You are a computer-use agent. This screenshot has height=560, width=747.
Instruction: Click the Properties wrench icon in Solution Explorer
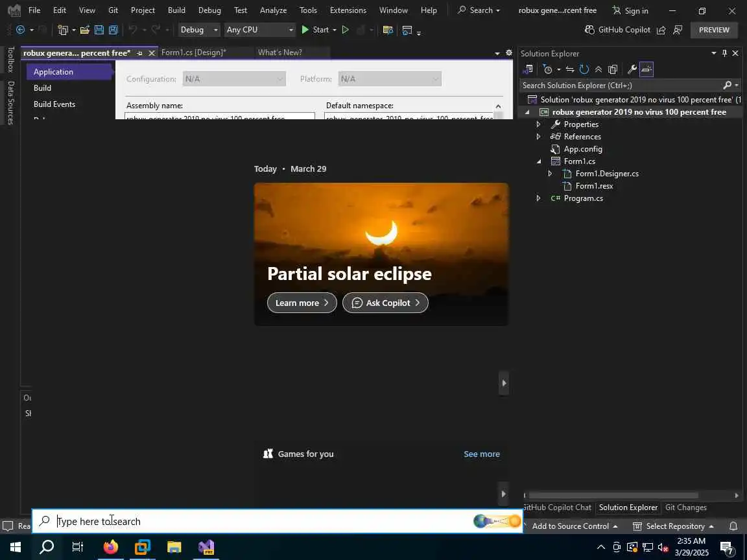[632, 69]
